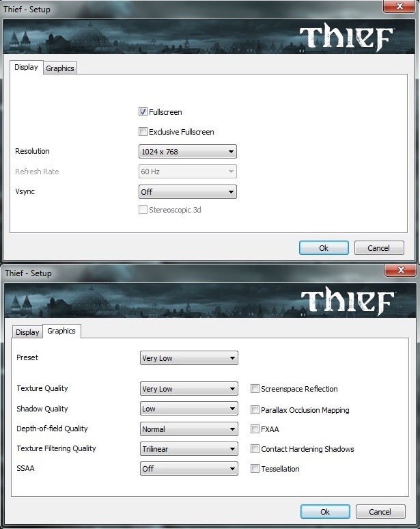Open the Preset dropdown
Viewport: 420px width, 529px height.
pos(188,358)
